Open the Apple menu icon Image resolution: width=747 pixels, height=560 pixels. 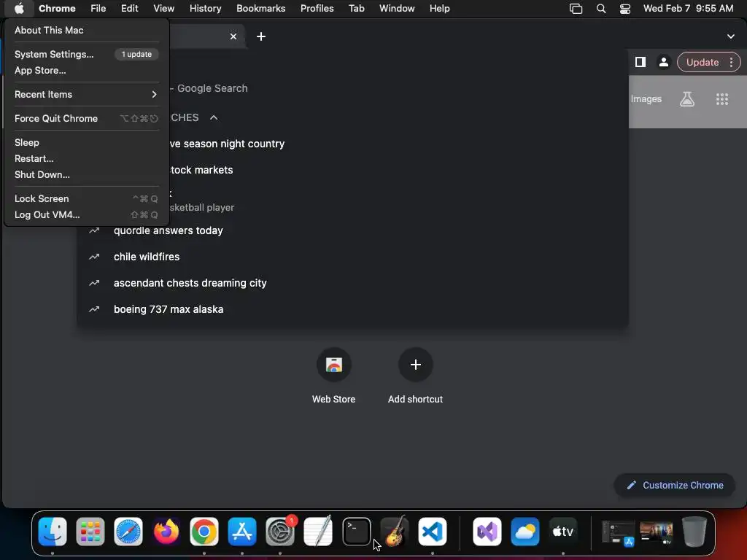tap(19, 9)
